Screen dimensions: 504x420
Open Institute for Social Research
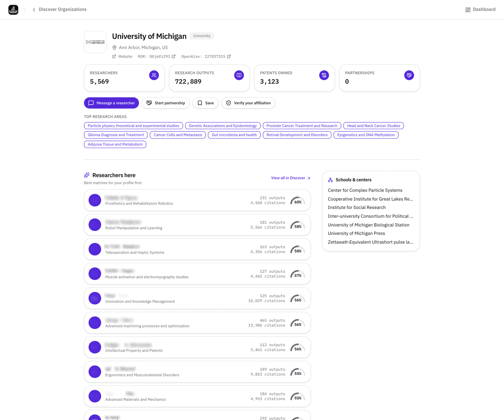[357, 208]
